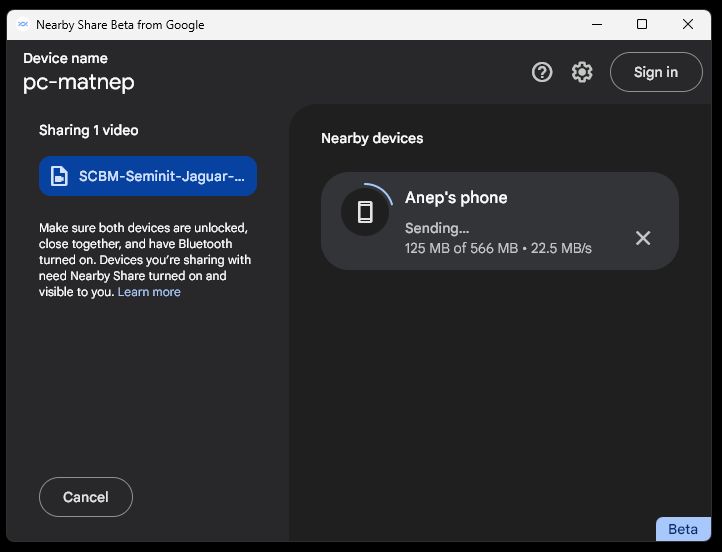722x552 pixels.
Task: Click the device name pc-matnep
Action: pyautogui.click(x=79, y=82)
